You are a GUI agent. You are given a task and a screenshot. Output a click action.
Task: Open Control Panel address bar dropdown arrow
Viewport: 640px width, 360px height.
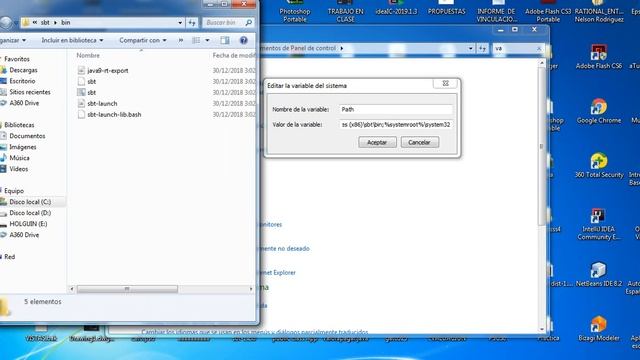point(471,49)
